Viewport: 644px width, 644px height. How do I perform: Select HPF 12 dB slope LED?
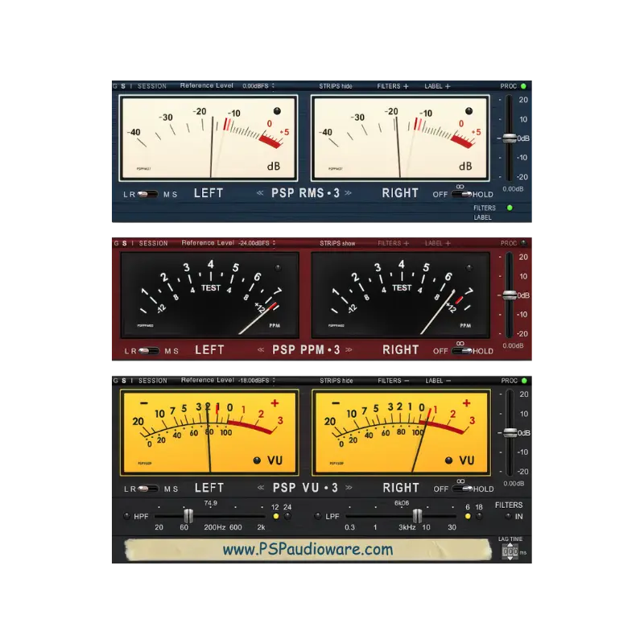[x=276, y=516]
